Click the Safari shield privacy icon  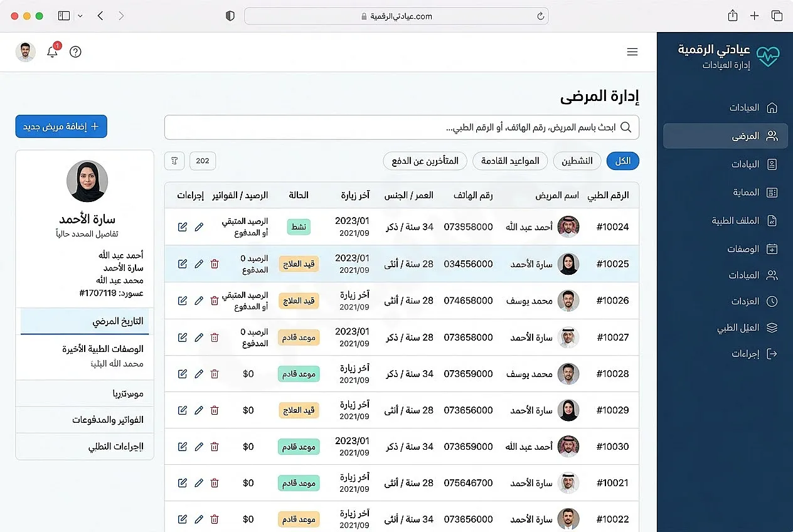(x=230, y=16)
